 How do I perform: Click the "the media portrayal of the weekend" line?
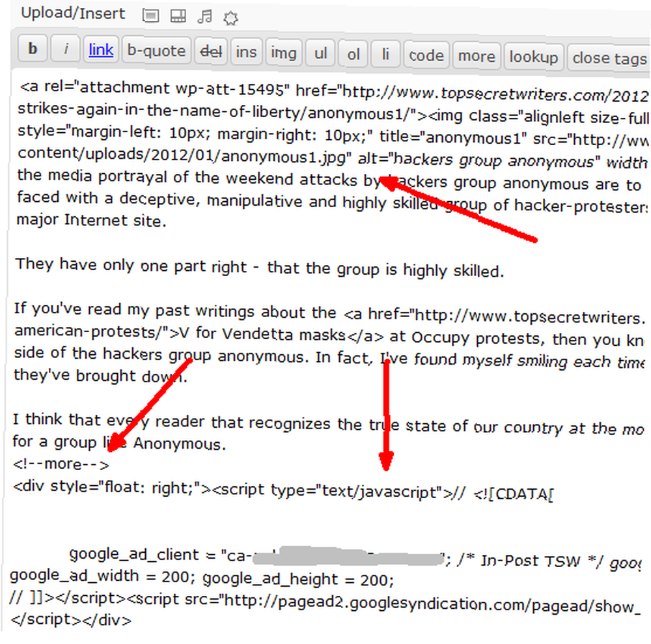(x=329, y=180)
